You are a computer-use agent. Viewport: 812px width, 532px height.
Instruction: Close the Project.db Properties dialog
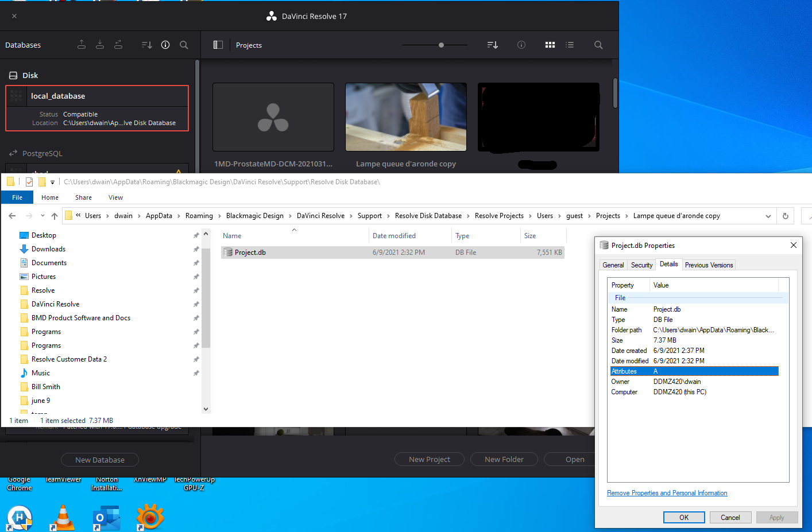tap(793, 245)
